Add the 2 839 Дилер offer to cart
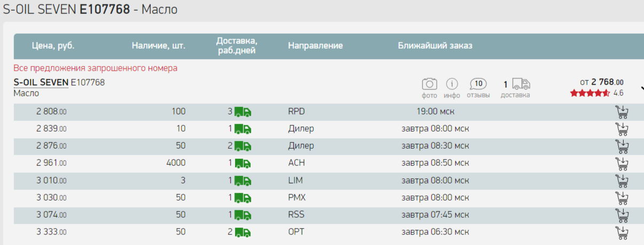 coord(622,129)
